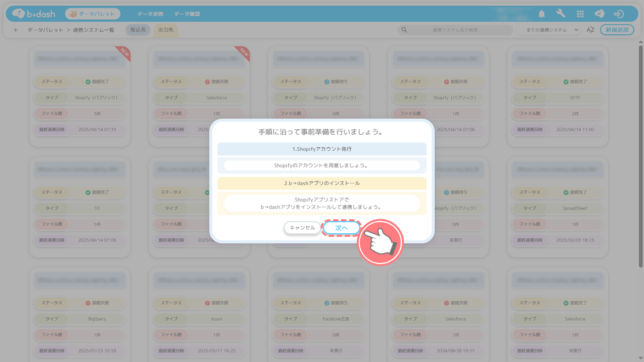Open the データ連携 menu
The width and height of the screenshot is (644, 362).
pyautogui.click(x=150, y=14)
